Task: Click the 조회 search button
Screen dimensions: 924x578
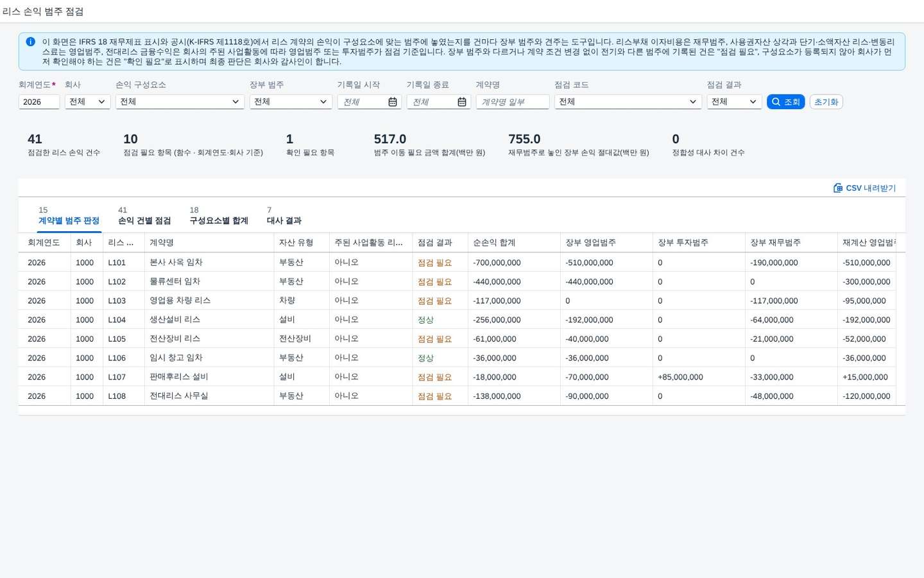Action: tap(785, 101)
